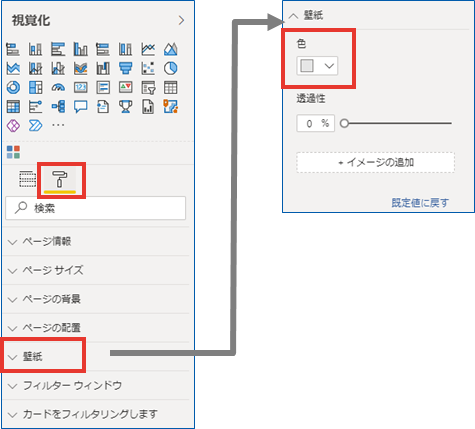Switch to the Fields tab icon

pyautogui.click(x=27, y=179)
